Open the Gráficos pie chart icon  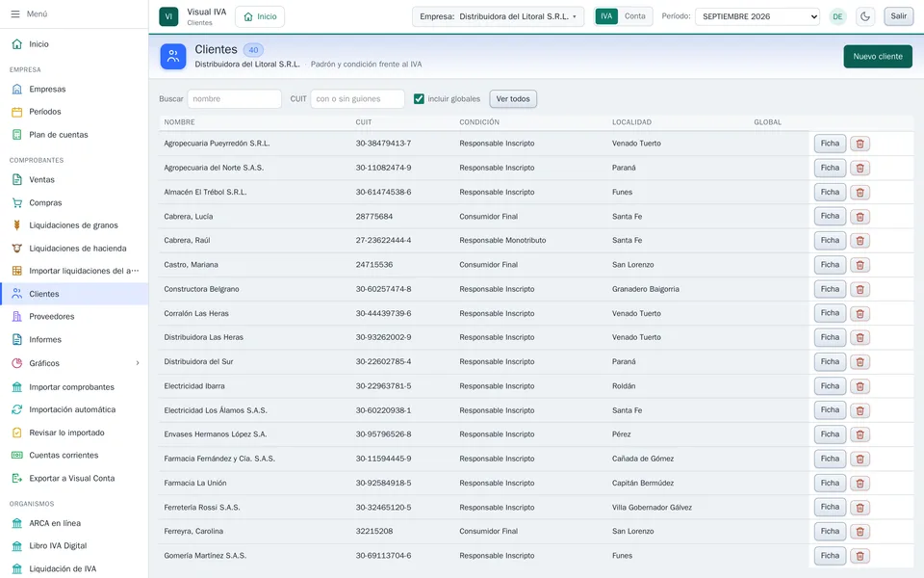(x=17, y=363)
